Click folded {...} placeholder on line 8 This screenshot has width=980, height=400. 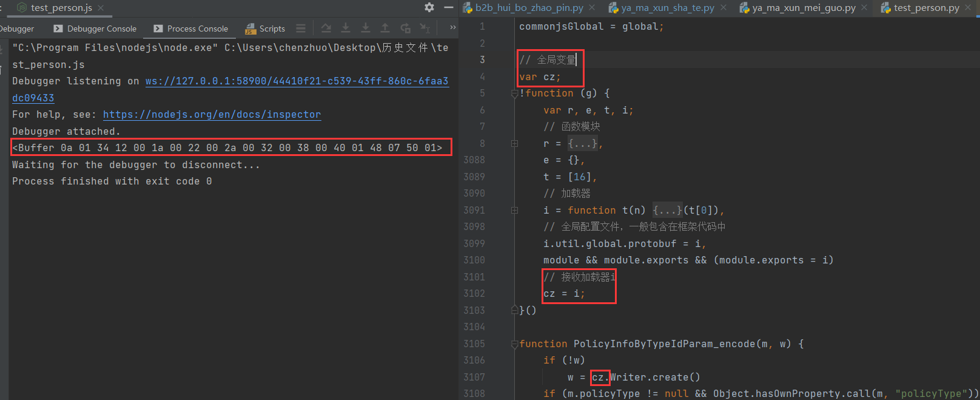(582, 144)
